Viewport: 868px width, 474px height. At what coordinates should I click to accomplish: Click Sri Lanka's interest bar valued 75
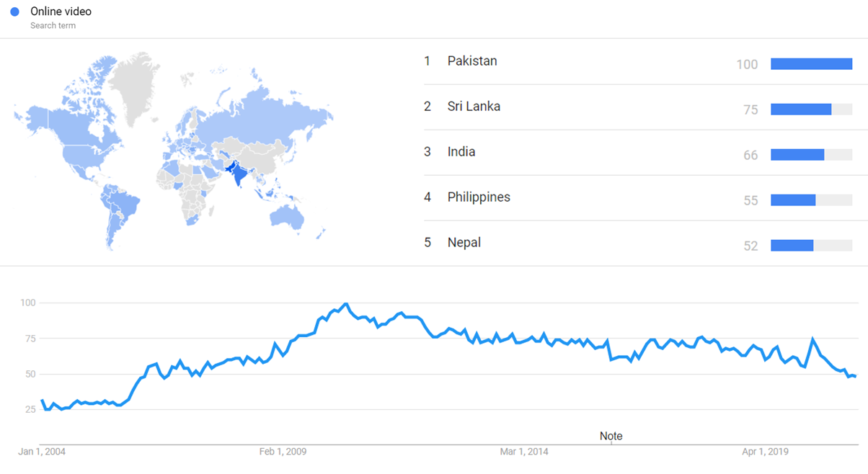click(800, 109)
